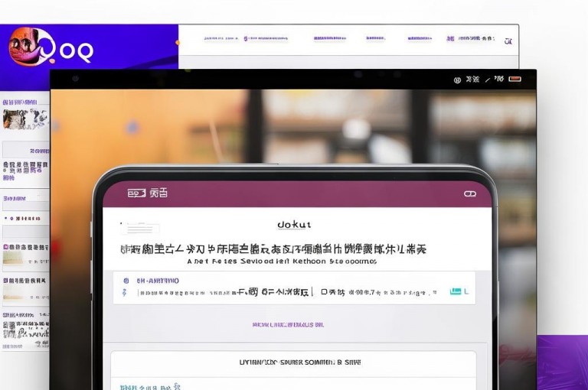Open search via the back website's magnifier icon

point(508,41)
